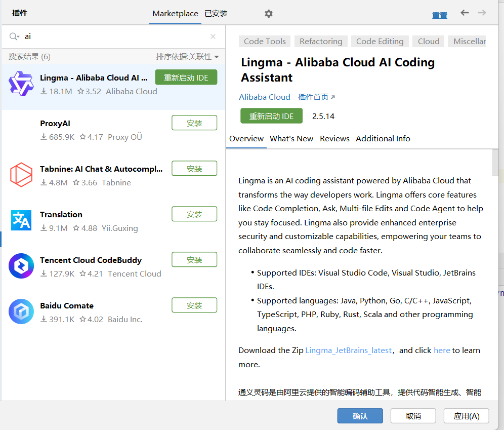The width and height of the screenshot is (504, 430).
Task: Select the Miscellaneous tag
Action: tap(467, 41)
